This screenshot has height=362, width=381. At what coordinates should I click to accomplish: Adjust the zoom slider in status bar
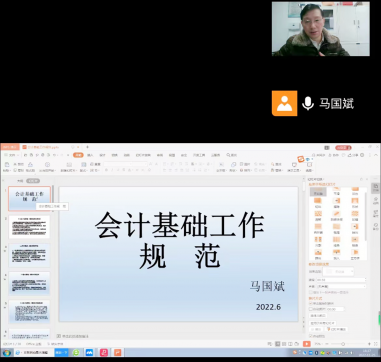[x=342, y=344]
